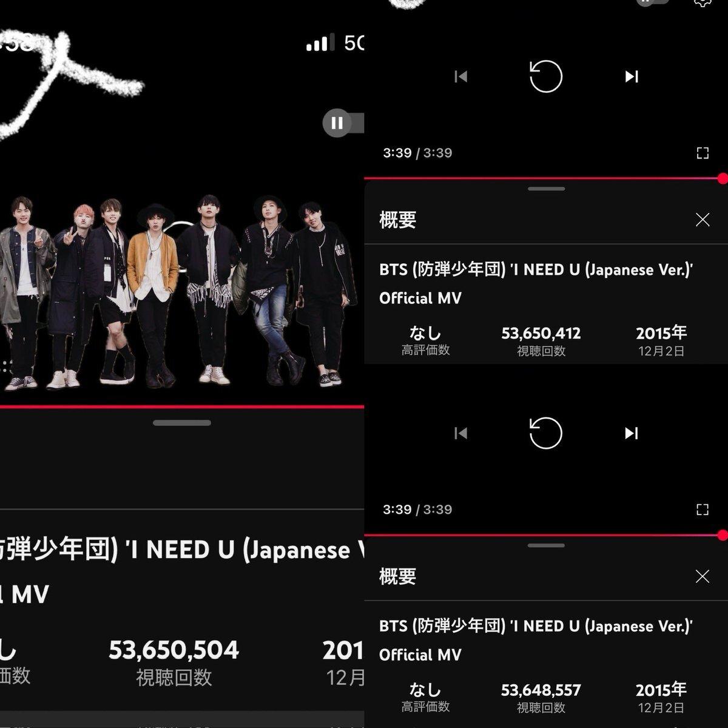Tap the 53,648,557 view count
728x728 pixels.
click(541, 690)
